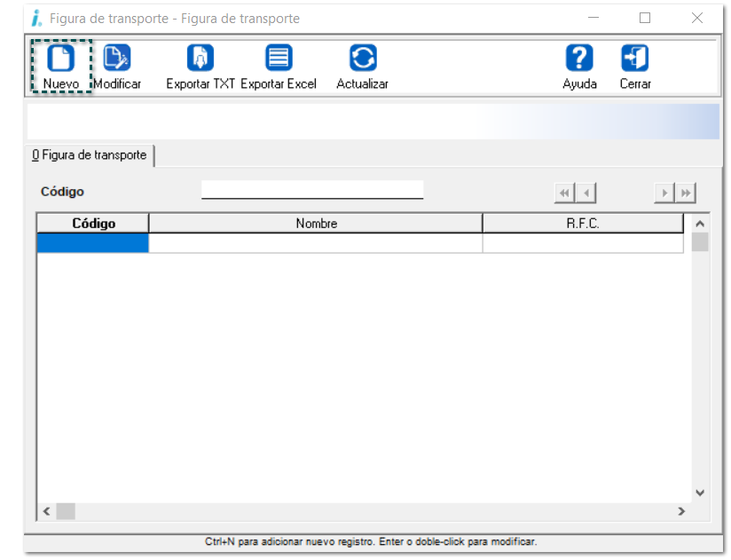Select the highlighted empty Código cell

click(x=93, y=243)
